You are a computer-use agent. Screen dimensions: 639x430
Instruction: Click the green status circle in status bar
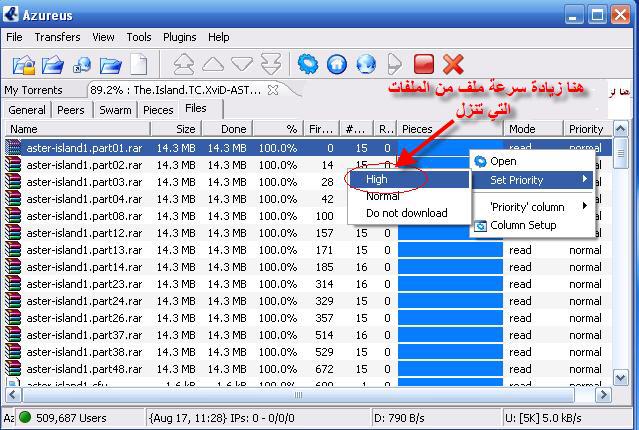pos(25,417)
